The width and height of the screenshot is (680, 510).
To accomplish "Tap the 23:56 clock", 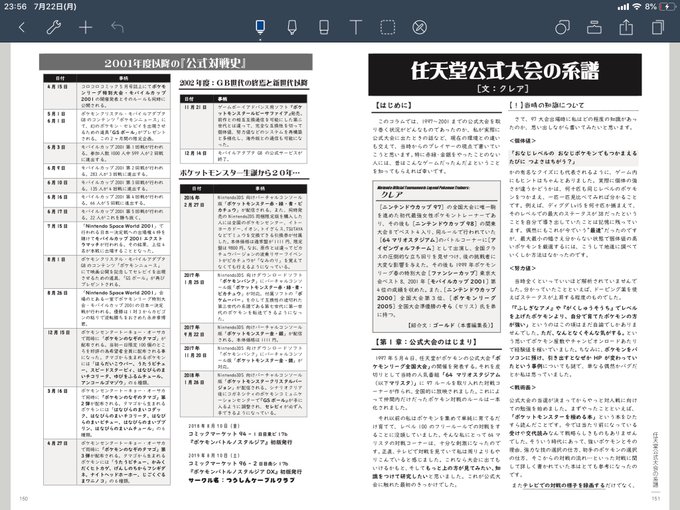I will pyautogui.click(x=15, y=7).
